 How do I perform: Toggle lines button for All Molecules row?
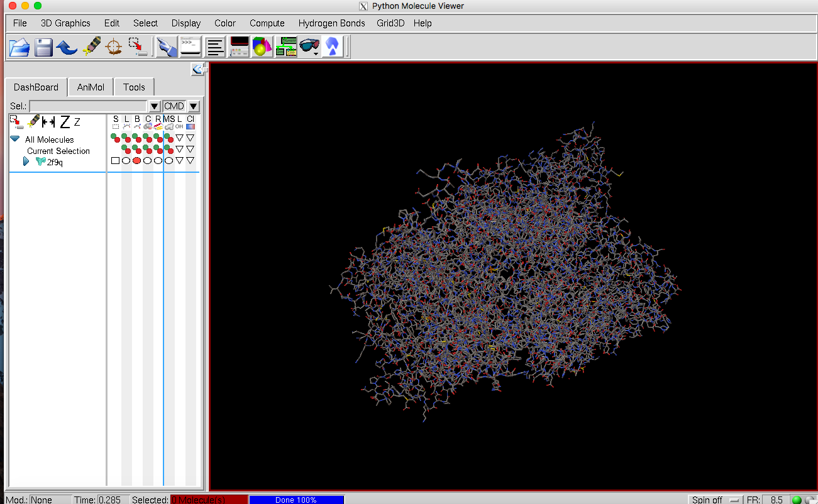[x=126, y=138]
